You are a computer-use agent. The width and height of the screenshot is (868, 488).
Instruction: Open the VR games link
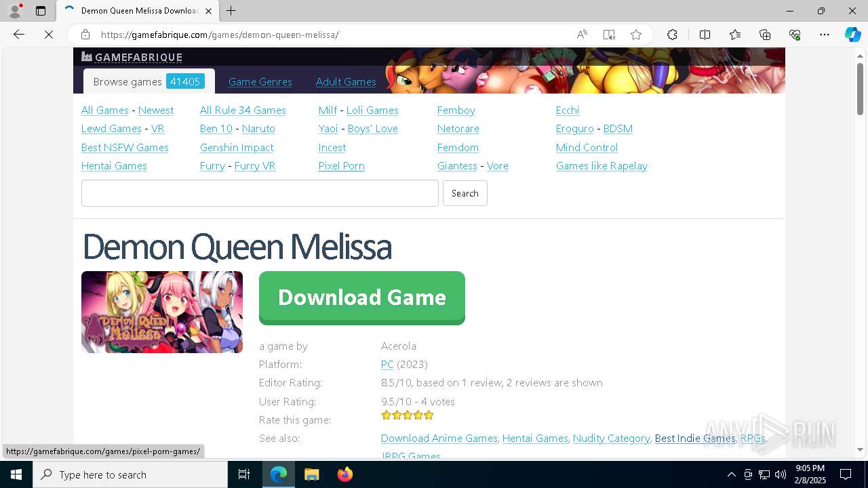tap(158, 128)
